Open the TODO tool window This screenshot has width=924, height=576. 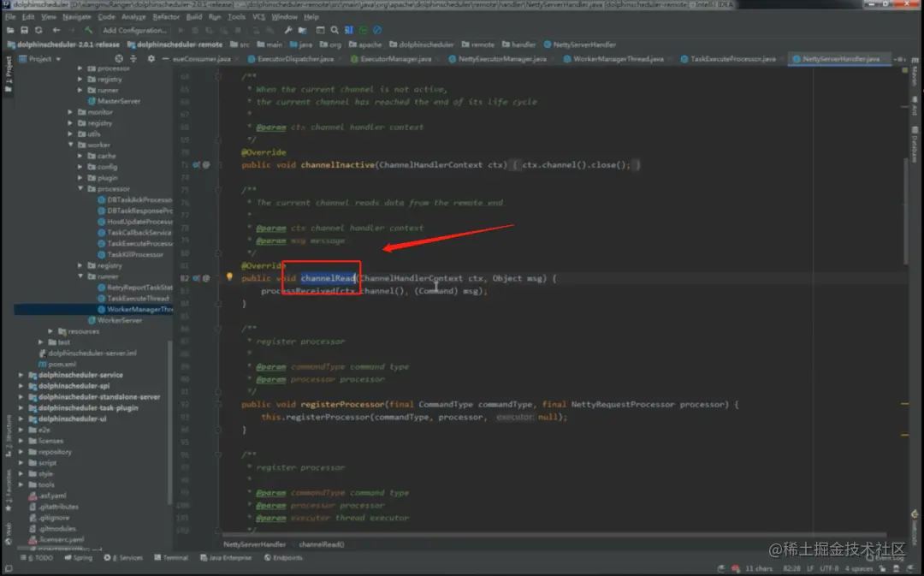click(x=37, y=558)
